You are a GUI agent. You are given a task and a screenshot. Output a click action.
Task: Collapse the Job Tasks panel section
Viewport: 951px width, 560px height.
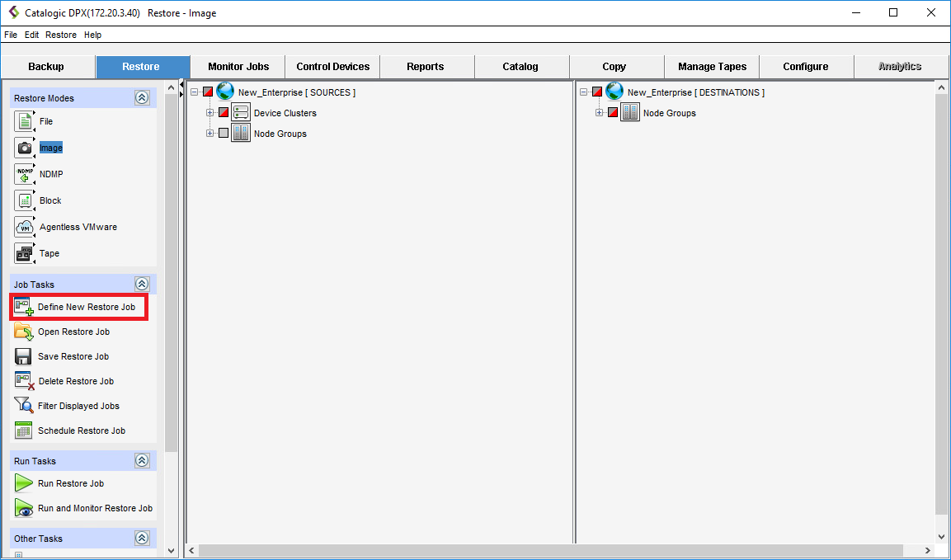coord(142,285)
